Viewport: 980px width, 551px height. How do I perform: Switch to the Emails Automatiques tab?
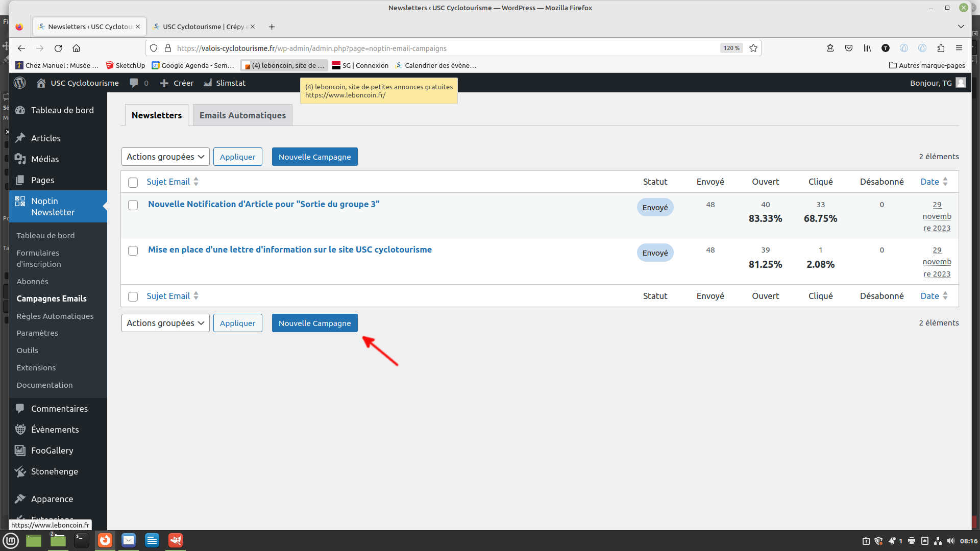[242, 115]
